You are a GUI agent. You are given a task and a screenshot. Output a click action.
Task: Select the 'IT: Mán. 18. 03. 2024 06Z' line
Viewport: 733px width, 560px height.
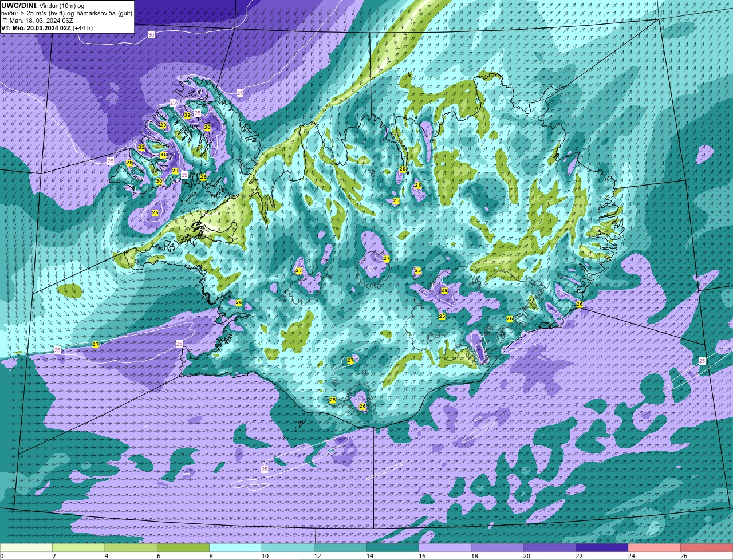(x=37, y=20)
